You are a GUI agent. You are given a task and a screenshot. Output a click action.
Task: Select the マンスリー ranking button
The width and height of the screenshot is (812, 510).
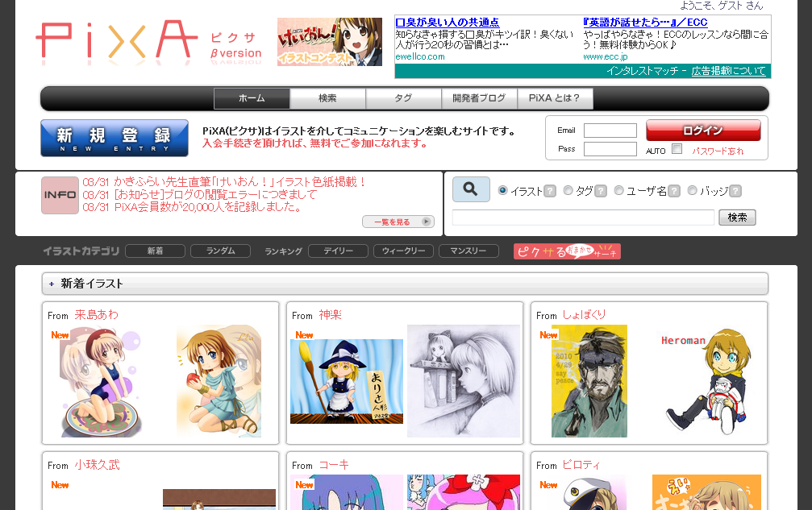pyautogui.click(x=468, y=251)
